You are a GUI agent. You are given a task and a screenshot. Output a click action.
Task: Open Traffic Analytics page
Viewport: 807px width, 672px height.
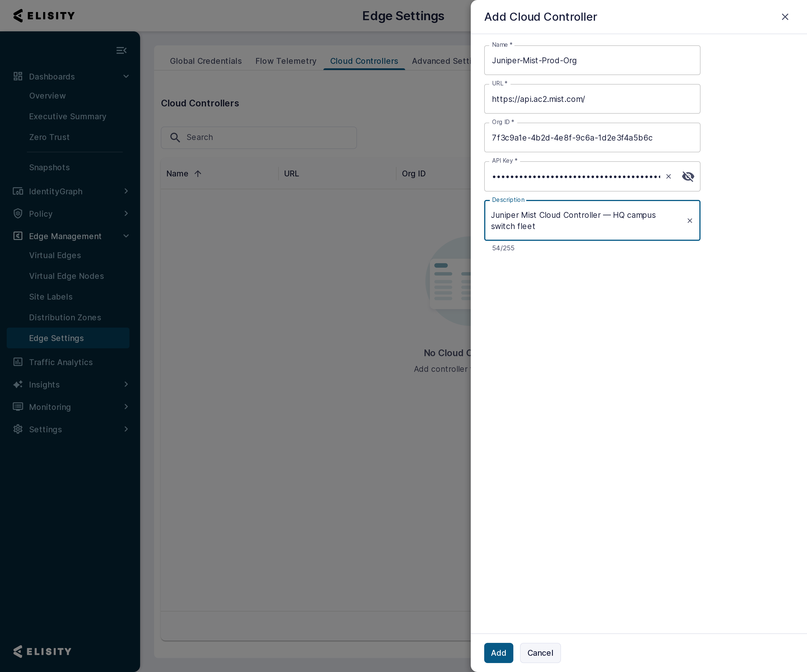click(61, 362)
